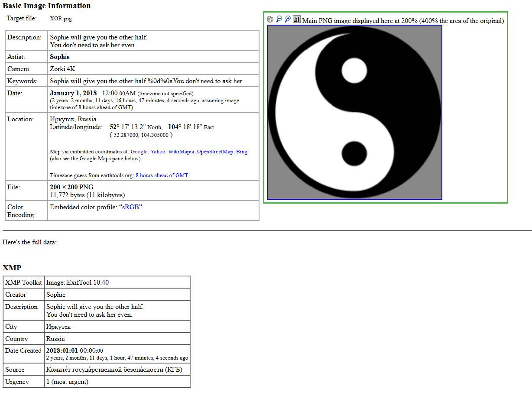Viewport: 532px width, 399px height.
Task: Click the XMP section heading
Action: pyautogui.click(x=12, y=268)
